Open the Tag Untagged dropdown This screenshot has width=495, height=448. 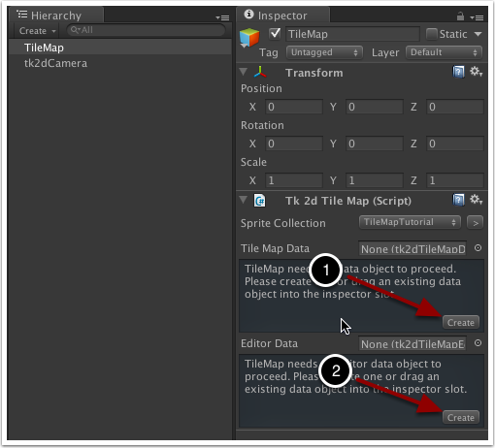click(324, 52)
